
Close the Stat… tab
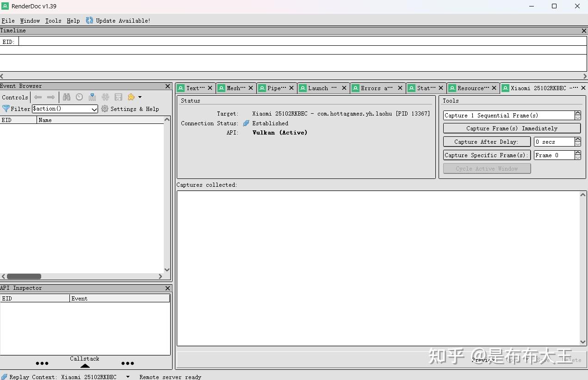[441, 88]
